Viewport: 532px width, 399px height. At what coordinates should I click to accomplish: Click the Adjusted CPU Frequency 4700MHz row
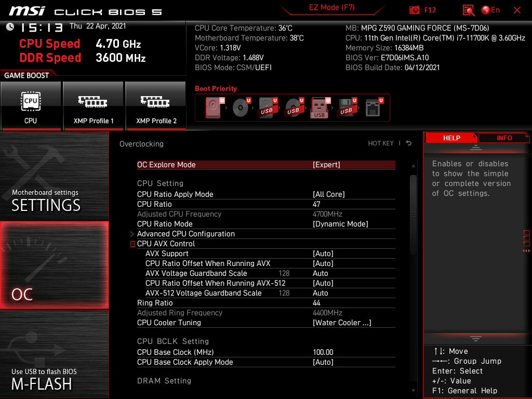pyautogui.click(x=266, y=214)
